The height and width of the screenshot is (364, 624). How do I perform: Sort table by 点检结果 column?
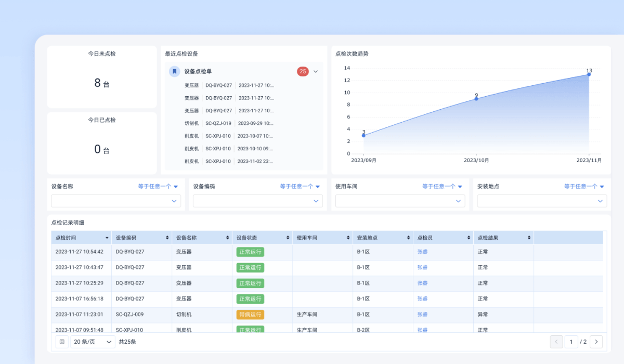529,238
